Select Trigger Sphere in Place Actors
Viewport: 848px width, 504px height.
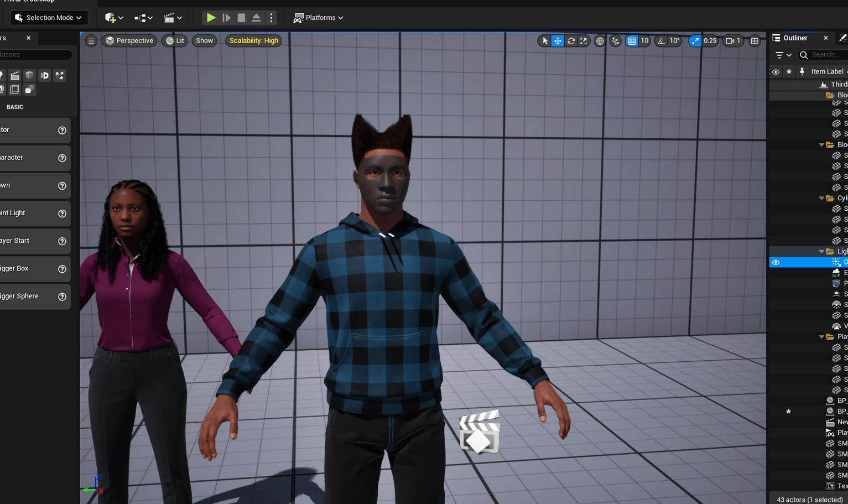35,297
